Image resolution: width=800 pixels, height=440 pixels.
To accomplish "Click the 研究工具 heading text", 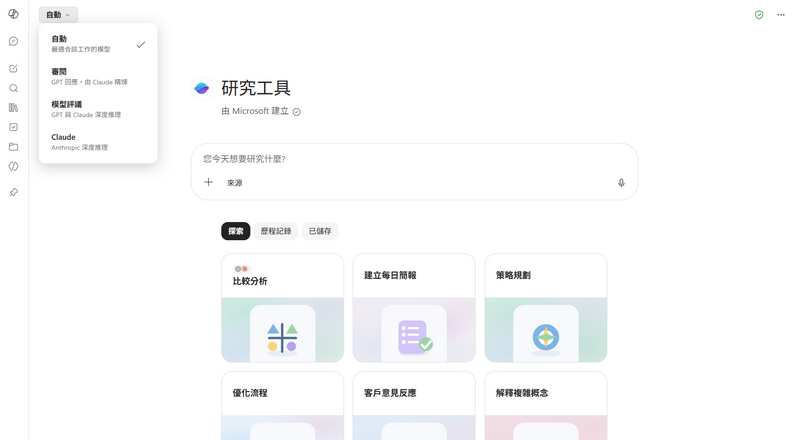I will [x=256, y=88].
